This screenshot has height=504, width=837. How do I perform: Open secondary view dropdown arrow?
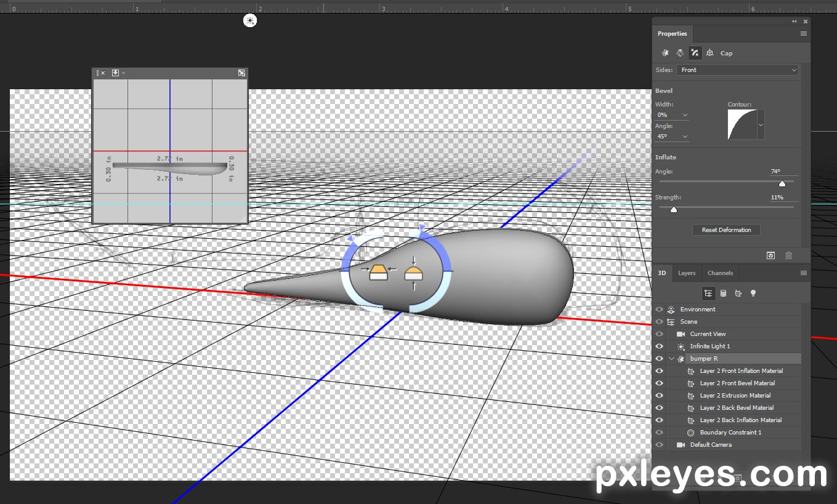[123, 73]
